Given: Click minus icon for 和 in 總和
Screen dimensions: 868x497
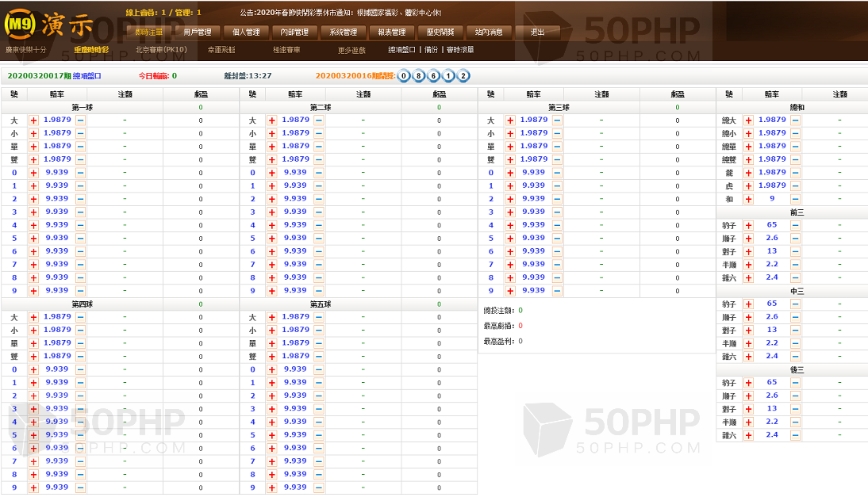Looking at the screenshot, I should coord(795,199).
